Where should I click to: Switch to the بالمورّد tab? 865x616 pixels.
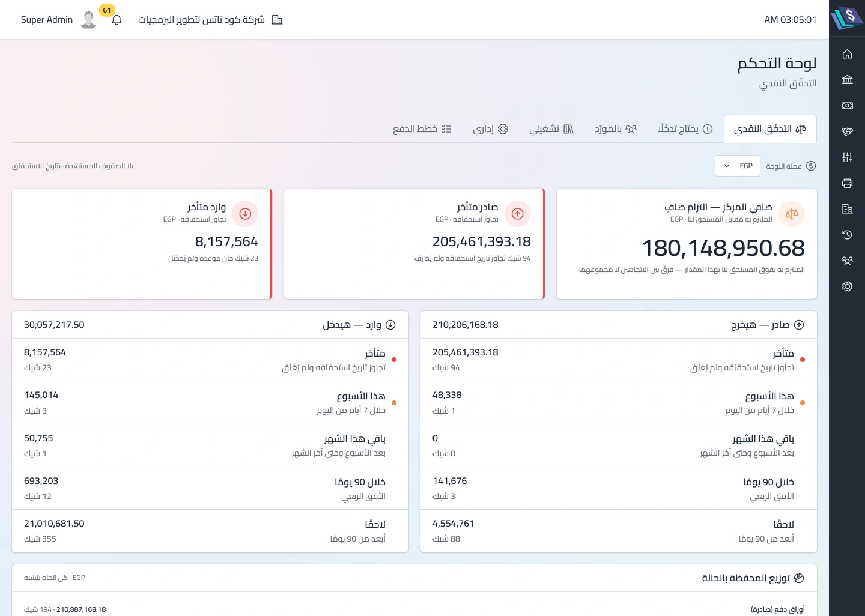pos(616,129)
